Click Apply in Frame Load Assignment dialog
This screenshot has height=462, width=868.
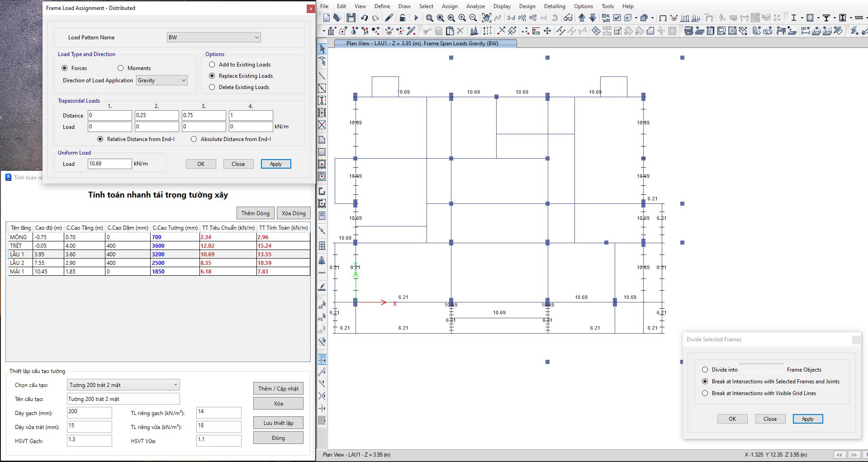pyautogui.click(x=276, y=164)
